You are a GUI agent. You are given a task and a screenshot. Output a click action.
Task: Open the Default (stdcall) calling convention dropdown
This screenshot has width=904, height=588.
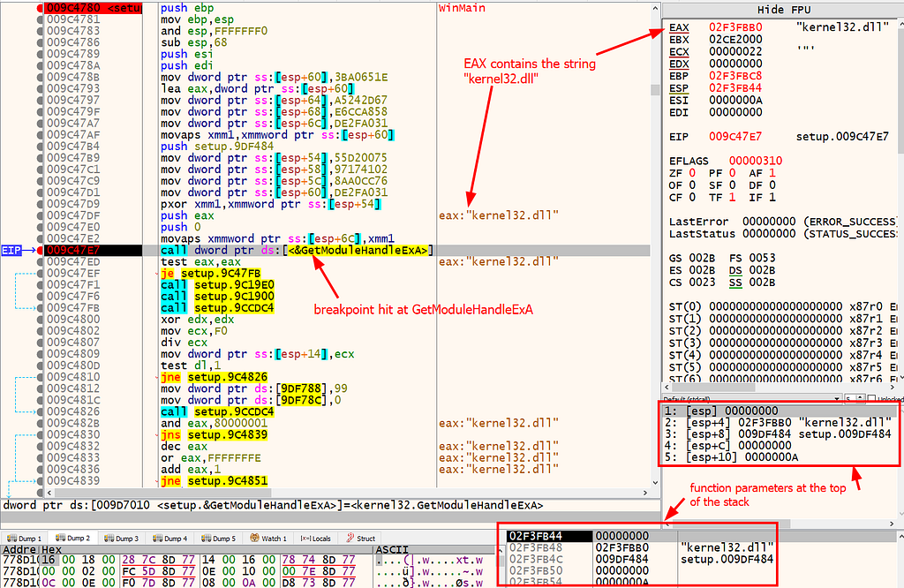[x=752, y=399]
